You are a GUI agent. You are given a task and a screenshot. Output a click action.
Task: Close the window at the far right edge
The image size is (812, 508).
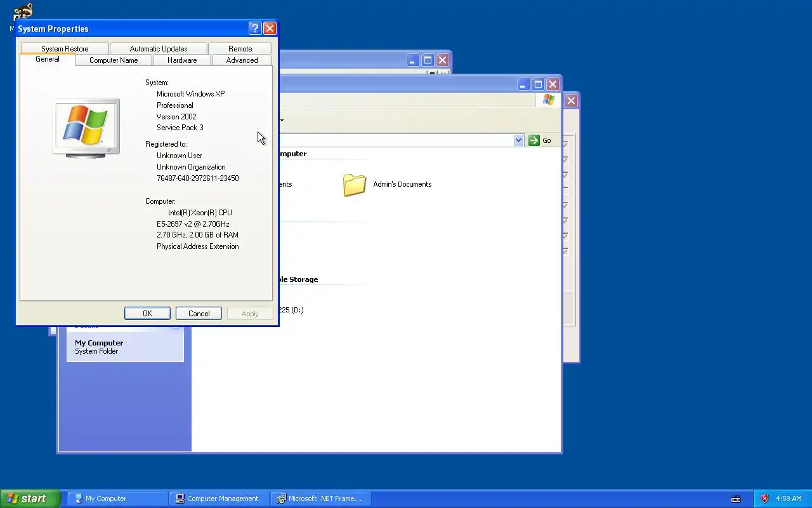(571, 100)
